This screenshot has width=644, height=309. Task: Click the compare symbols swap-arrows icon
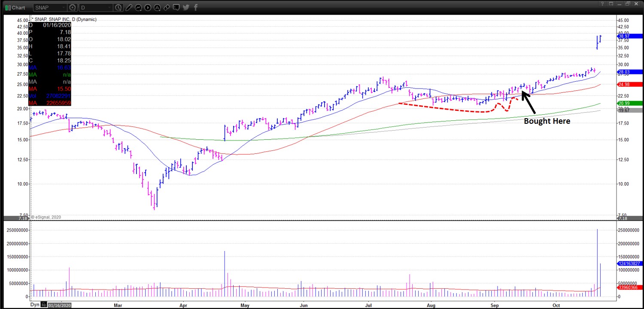click(167, 7)
